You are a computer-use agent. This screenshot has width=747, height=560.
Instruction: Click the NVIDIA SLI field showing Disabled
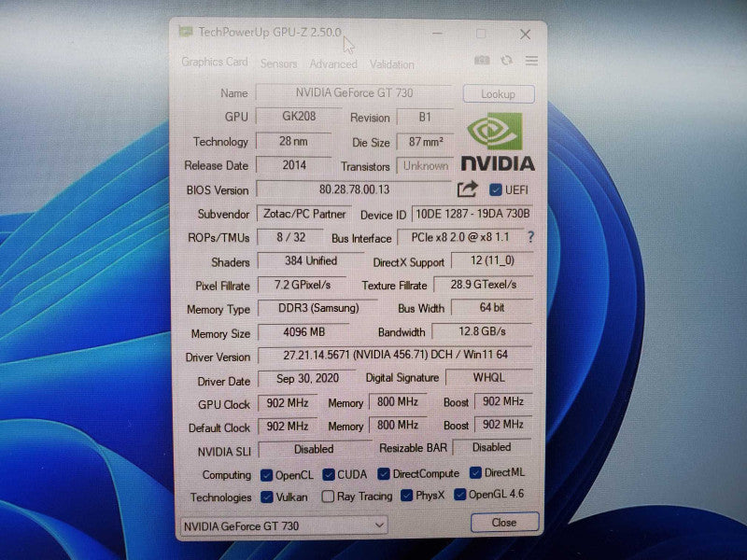click(314, 449)
